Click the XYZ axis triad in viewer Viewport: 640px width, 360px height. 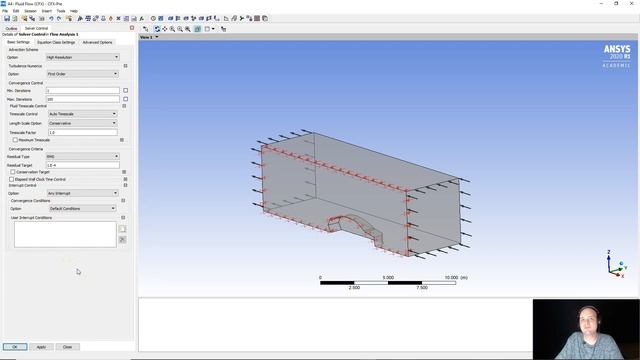coord(616,264)
